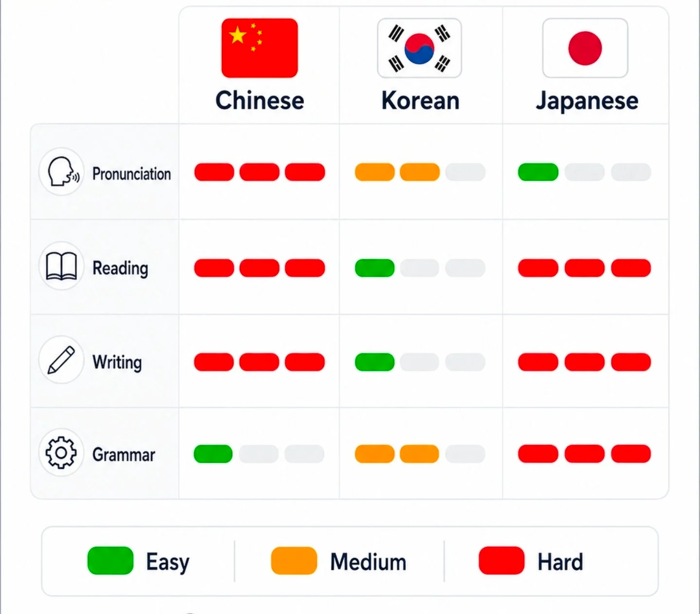
Task: Click Korean reading green difficulty pill
Action: [375, 268]
